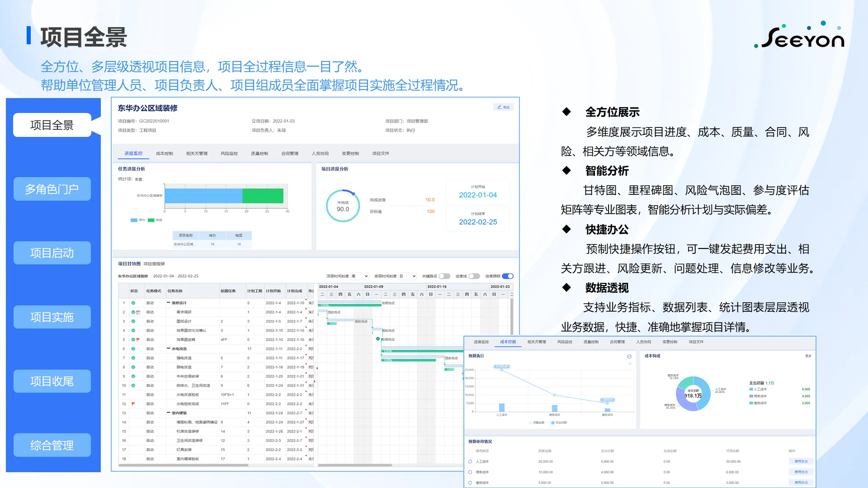Click the 项目启动 sidebar button
Image resolution: width=868 pixels, height=488 pixels.
52,253
